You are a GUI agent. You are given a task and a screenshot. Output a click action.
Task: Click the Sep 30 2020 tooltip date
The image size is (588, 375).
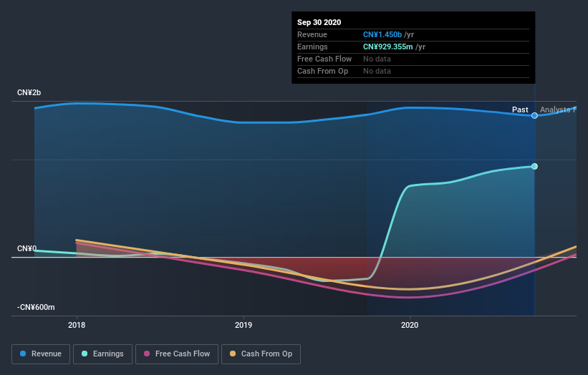tap(319, 22)
